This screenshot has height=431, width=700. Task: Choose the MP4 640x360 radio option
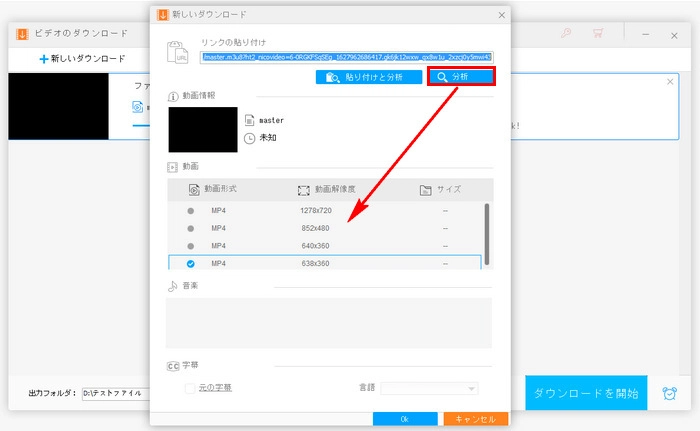(190, 245)
